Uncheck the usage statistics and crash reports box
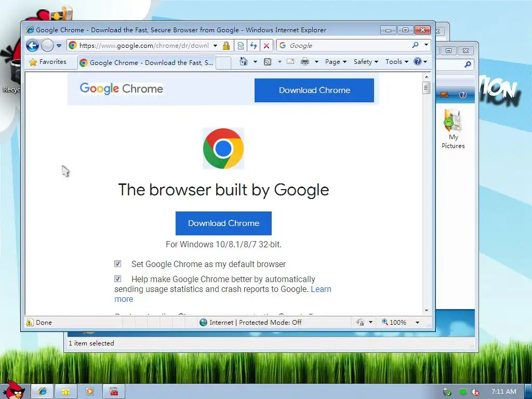532x399 pixels. pos(118,278)
